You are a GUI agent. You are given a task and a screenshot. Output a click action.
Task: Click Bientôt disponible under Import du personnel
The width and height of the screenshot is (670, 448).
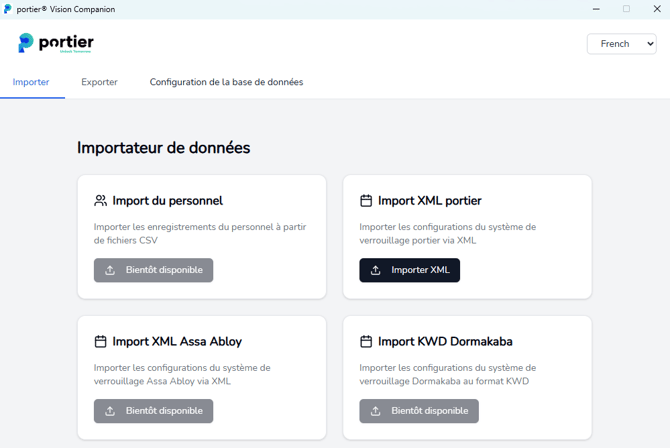(x=154, y=270)
